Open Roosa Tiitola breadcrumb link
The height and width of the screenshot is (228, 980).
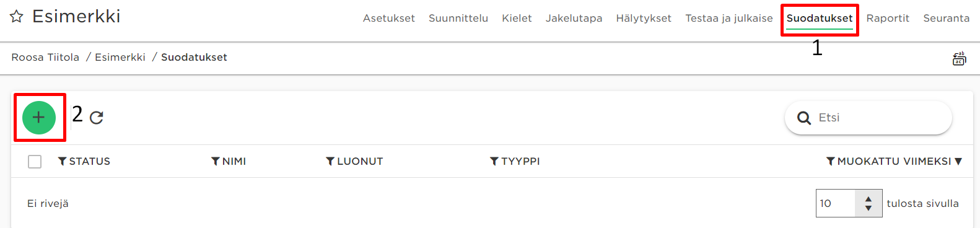point(45,57)
